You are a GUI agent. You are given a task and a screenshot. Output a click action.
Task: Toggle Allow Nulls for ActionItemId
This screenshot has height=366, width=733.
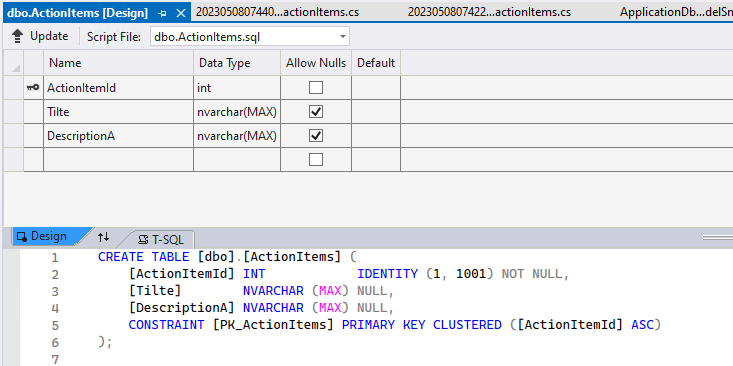[316, 87]
